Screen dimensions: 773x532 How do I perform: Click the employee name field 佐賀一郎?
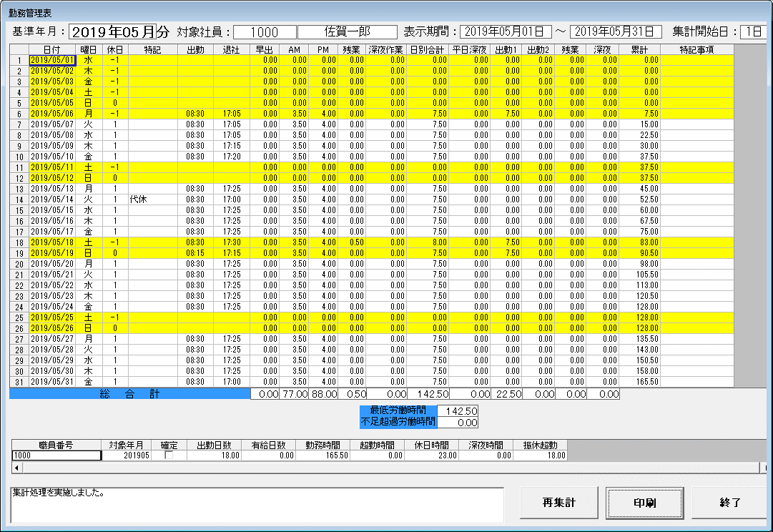tap(347, 31)
